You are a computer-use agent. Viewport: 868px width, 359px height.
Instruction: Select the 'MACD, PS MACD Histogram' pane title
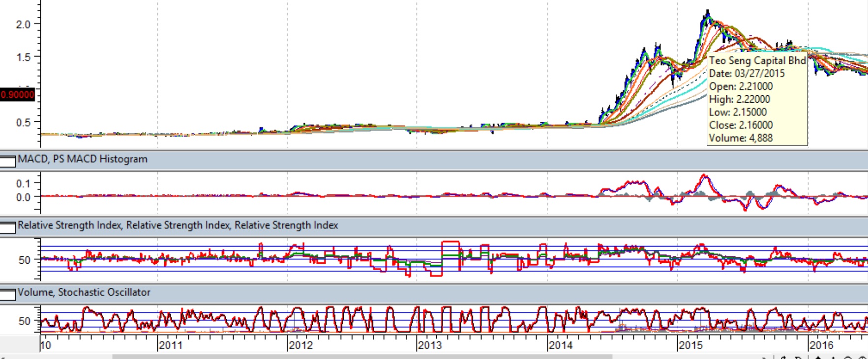tap(83, 159)
